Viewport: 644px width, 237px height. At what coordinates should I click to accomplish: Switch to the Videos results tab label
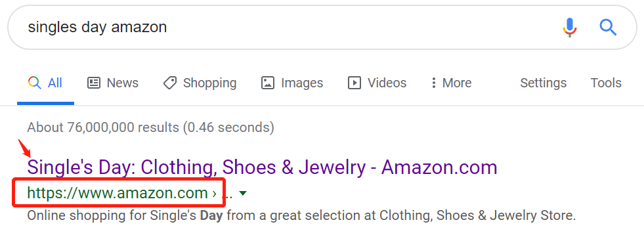[x=387, y=83]
